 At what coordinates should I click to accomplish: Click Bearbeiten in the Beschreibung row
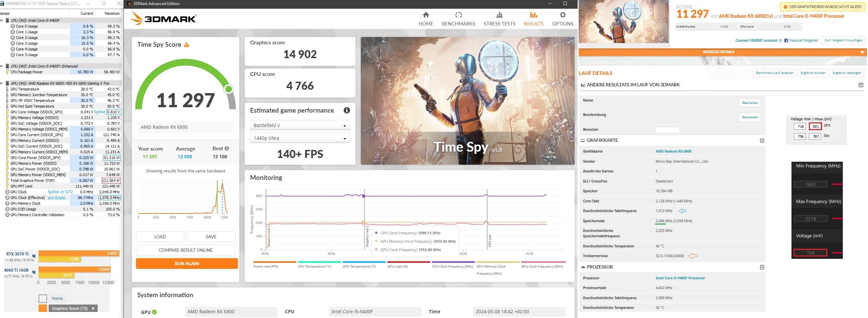tap(750, 117)
